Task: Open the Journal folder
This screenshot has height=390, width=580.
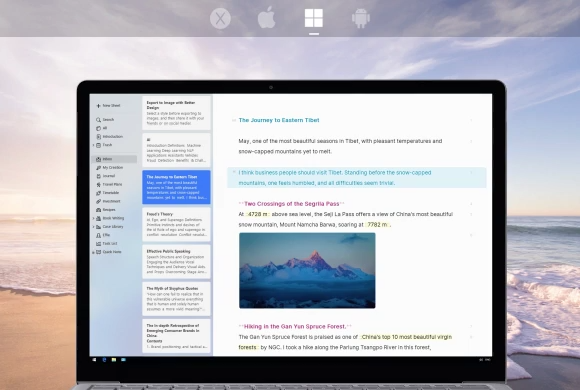Action: coord(106,176)
